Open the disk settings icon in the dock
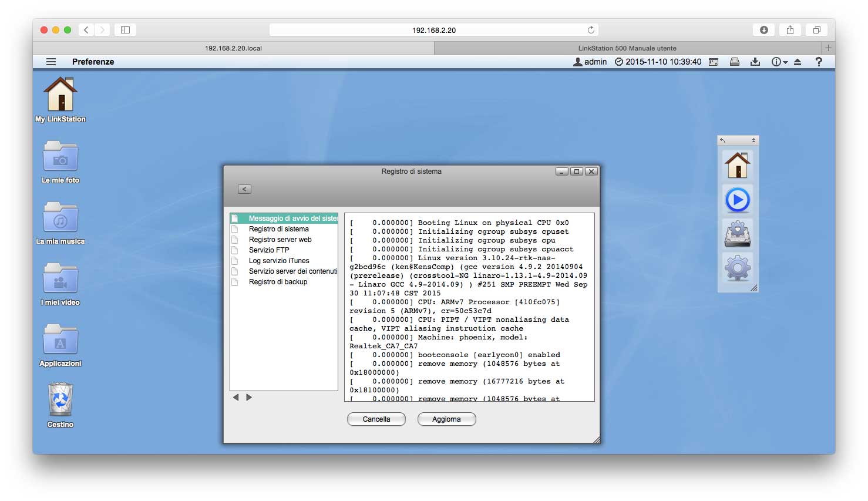Viewport: 868px width, 501px height. pyautogui.click(x=738, y=234)
